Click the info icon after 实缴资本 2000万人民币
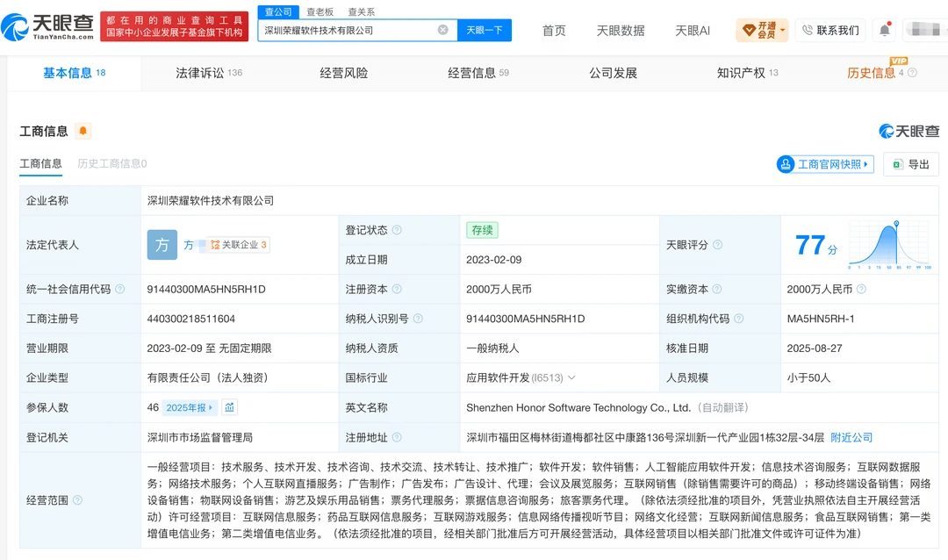 [x=862, y=289]
